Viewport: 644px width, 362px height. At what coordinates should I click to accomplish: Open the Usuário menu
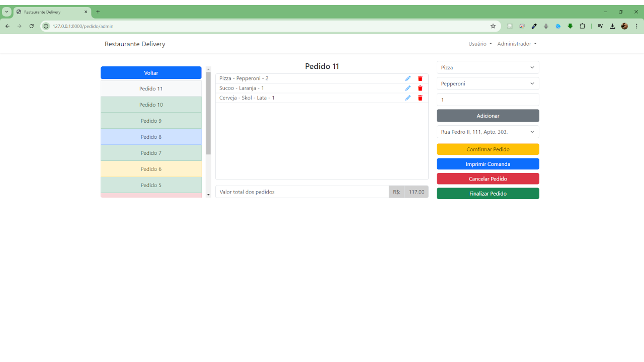click(480, 44)
